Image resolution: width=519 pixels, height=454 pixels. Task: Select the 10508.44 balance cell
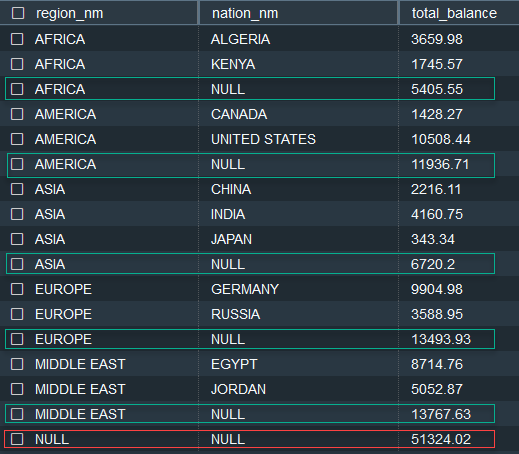pos(441,139)
